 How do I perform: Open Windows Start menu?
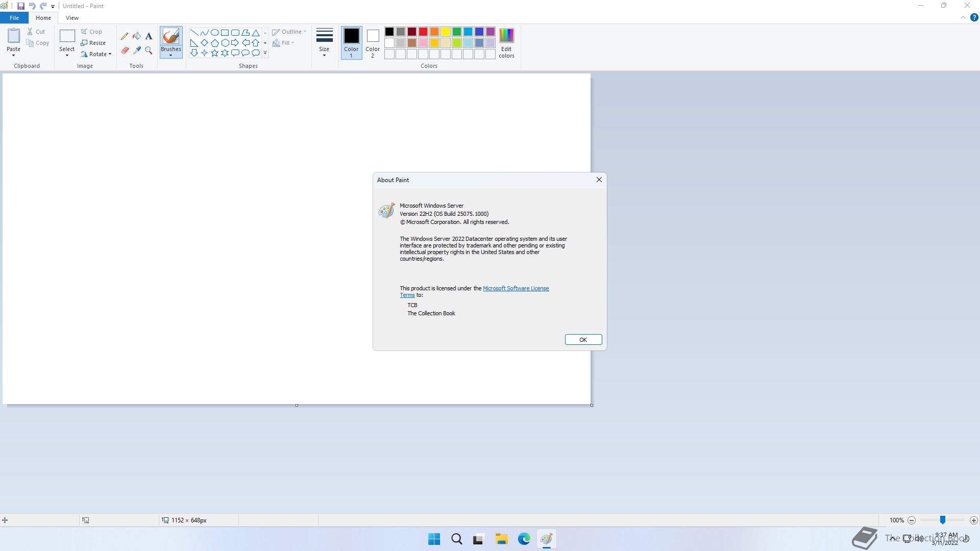[434, 539]
